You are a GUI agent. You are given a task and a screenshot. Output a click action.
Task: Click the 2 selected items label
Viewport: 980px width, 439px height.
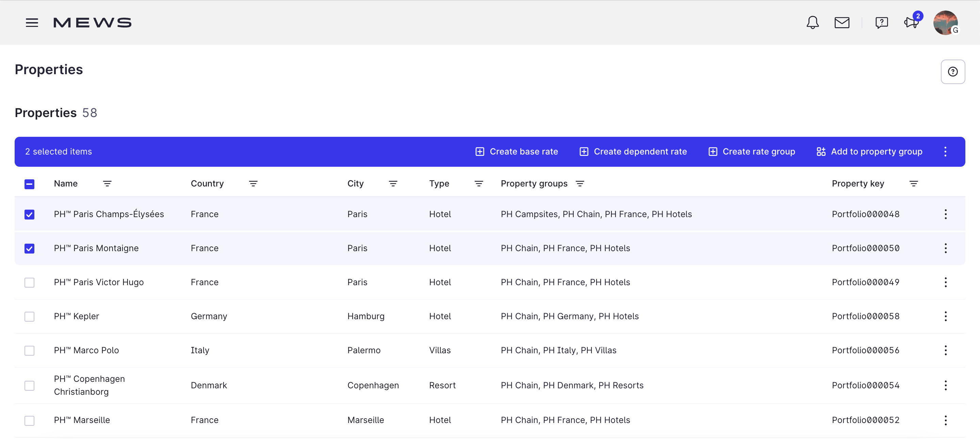click(59, 152)
